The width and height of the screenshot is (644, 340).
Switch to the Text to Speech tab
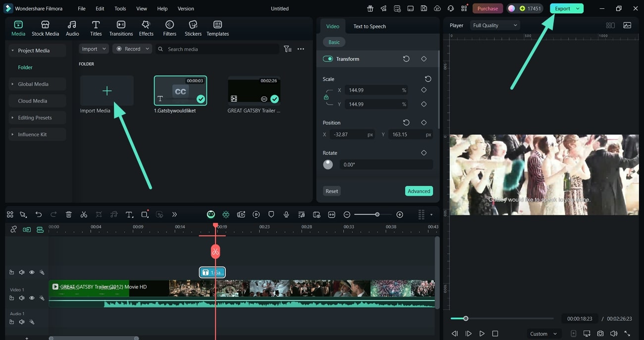point(370,26)
